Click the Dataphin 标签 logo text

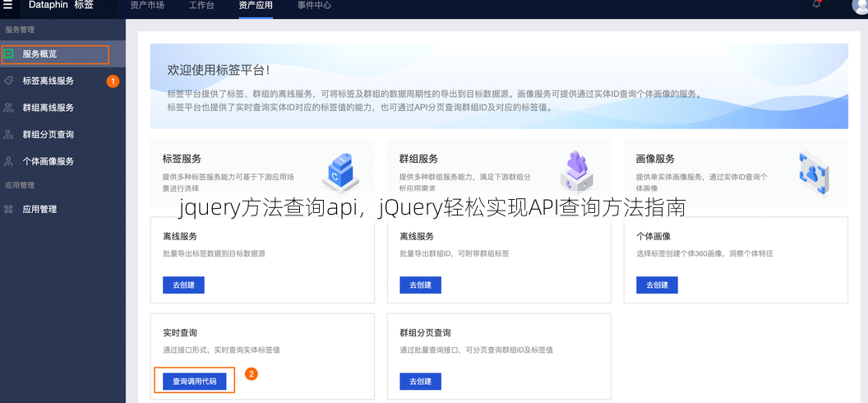[62, 5]
